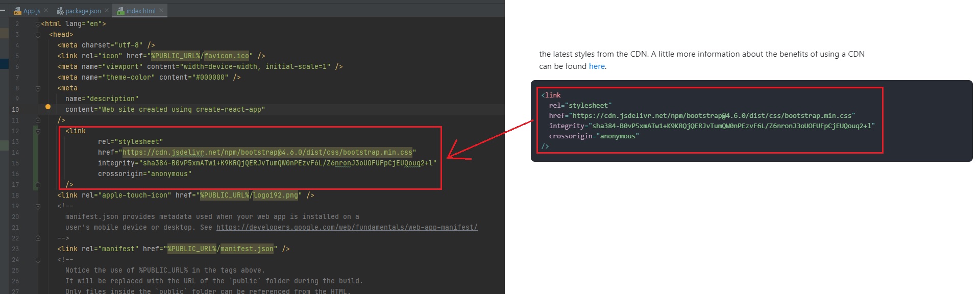Click the manifest.json path on line 23
This screenshot has width=980, height=294.
click(247, 249)
